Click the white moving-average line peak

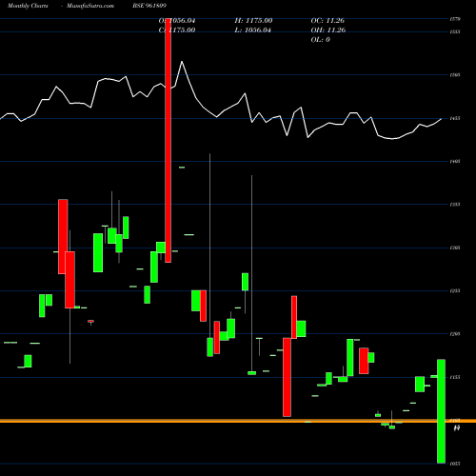182,62
